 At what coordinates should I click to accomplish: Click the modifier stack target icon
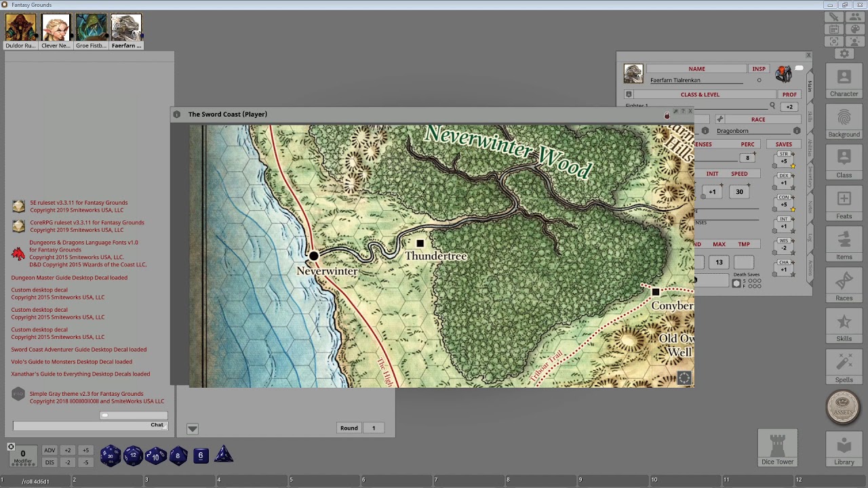[x=11, y=447]
